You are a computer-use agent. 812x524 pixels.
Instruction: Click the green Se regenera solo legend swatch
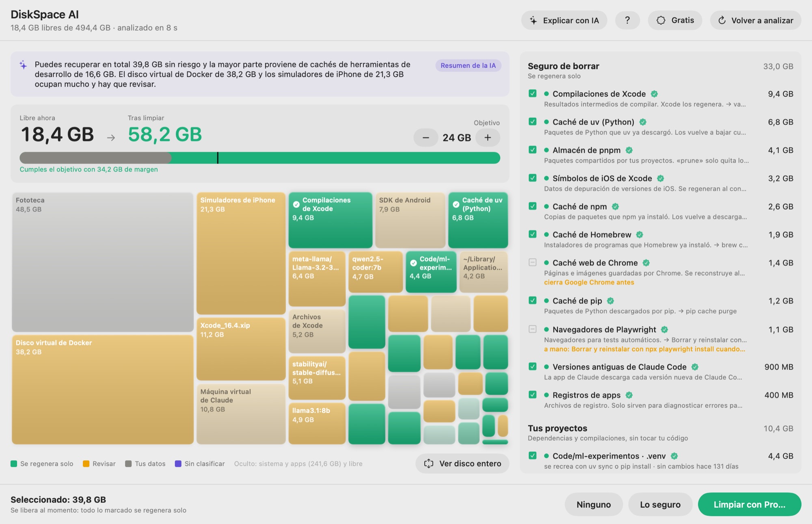[x=14, y=464]
